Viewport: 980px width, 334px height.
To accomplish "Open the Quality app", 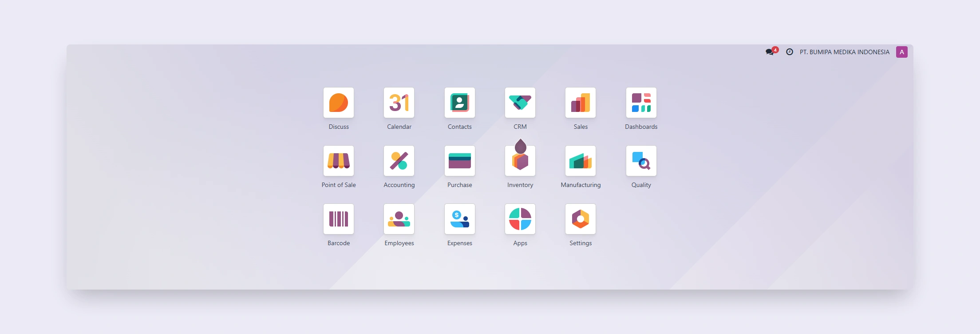I will tap(641, 161).
